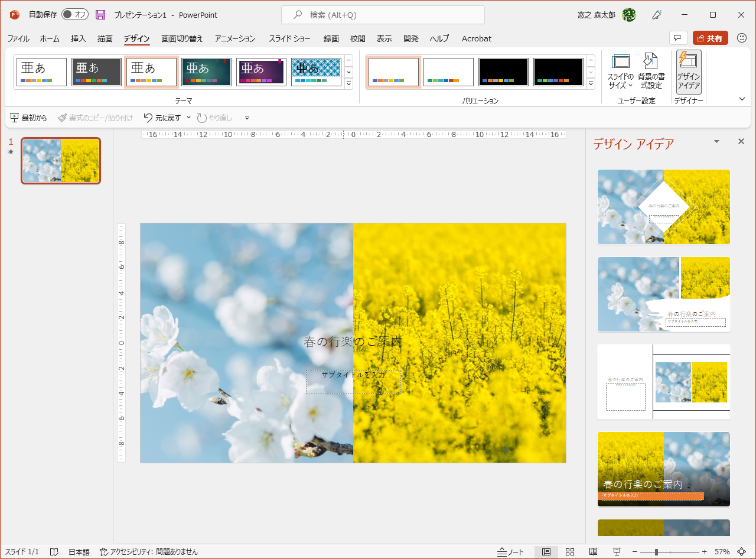Click the spell check book icon in status bar
Viewport: 756px width, 559px height.
point(54,552)
